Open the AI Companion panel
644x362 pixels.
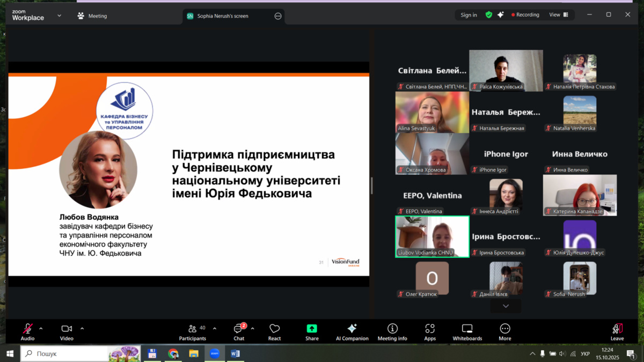point(352,331)
